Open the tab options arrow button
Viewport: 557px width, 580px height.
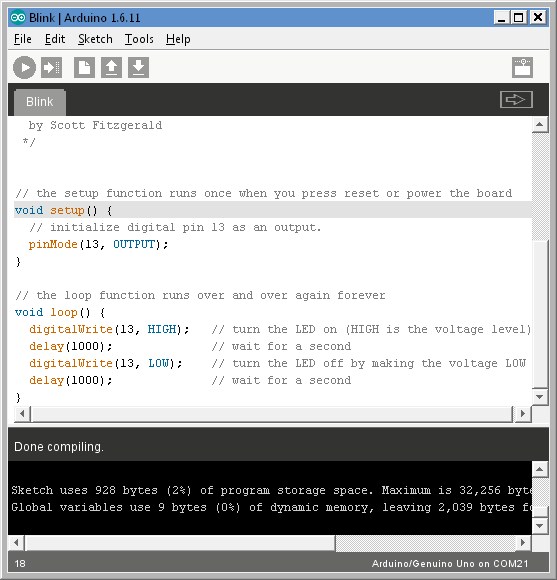click(516, 100)
